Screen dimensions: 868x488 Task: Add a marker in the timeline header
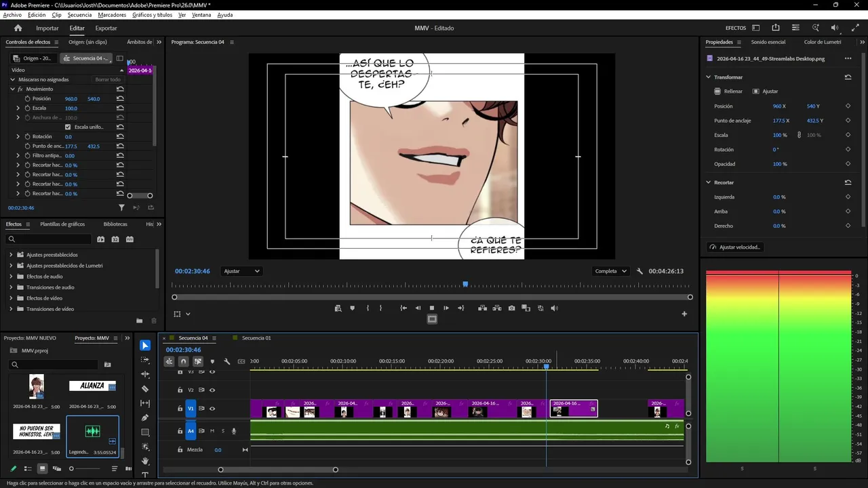point(212,361)
